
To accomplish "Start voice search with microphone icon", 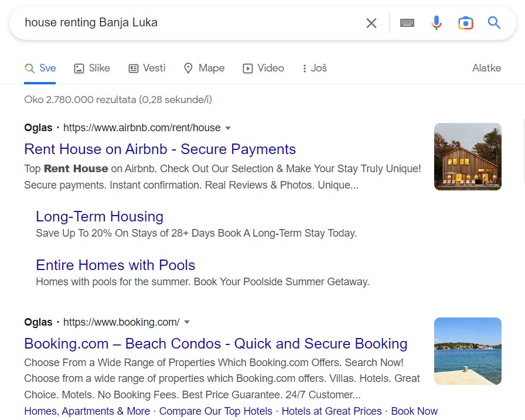I will (x=437, y=23).
